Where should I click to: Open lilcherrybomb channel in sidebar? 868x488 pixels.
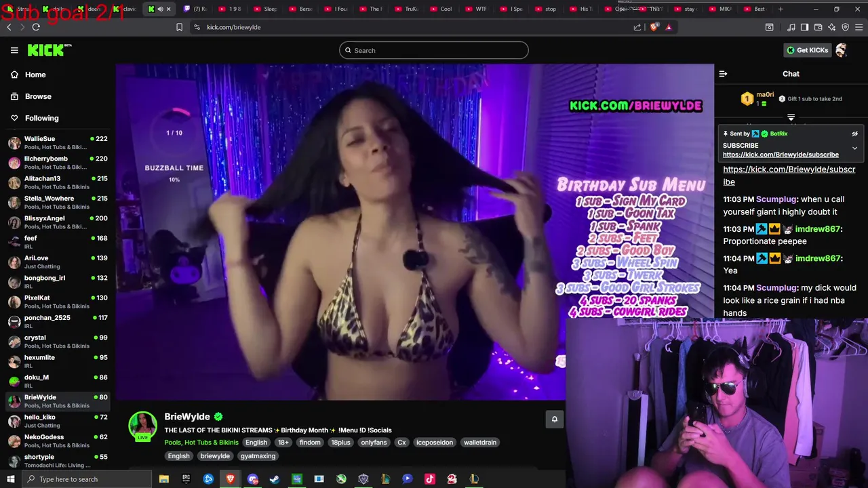(58, 163)
